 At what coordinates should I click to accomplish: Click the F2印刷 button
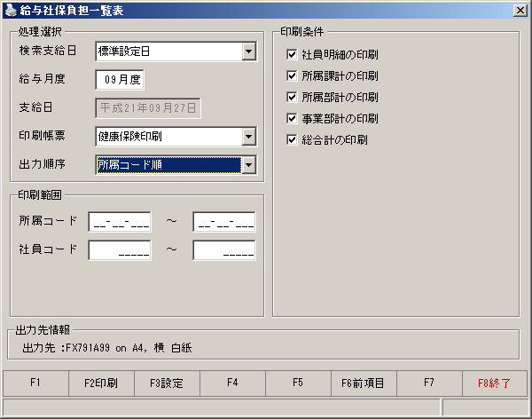click(x=101, y=383)
